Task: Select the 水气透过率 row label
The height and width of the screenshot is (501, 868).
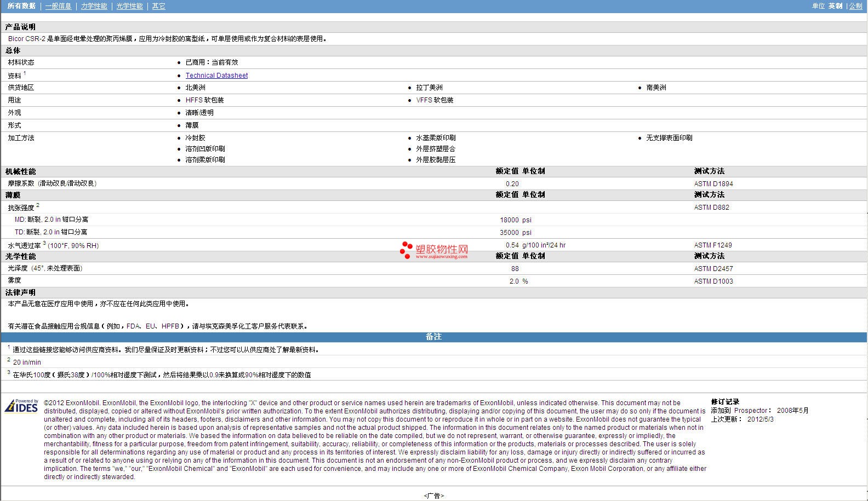Action: (x=53, y=245)
